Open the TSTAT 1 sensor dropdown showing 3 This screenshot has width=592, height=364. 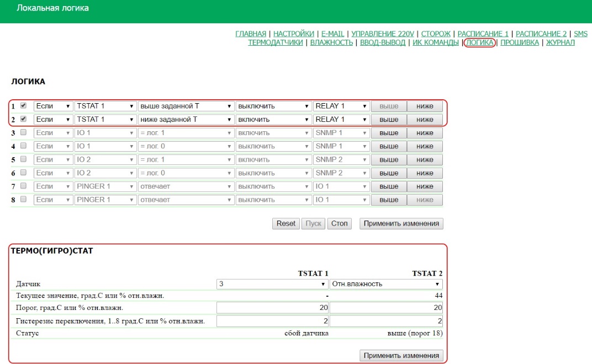[272, 284]
